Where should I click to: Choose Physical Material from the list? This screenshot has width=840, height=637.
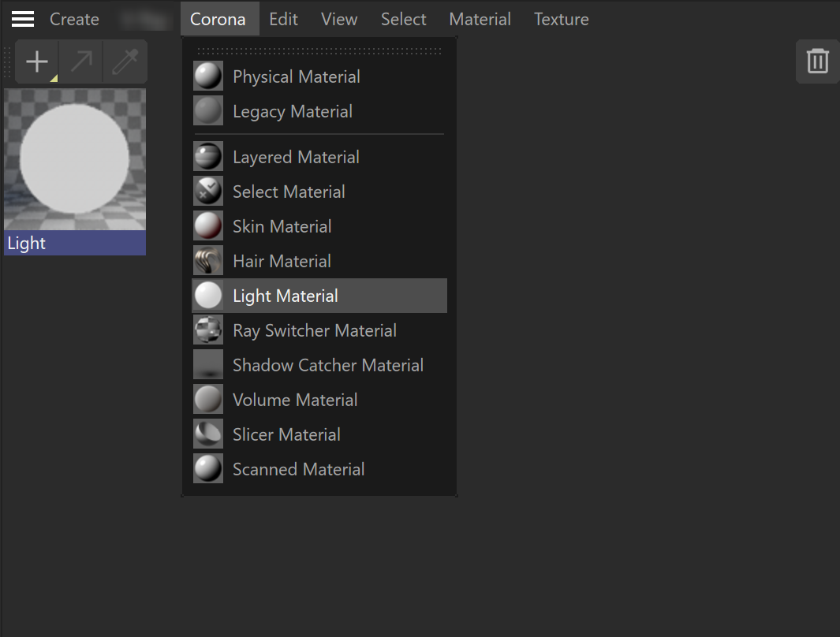[x=319, y=76]
